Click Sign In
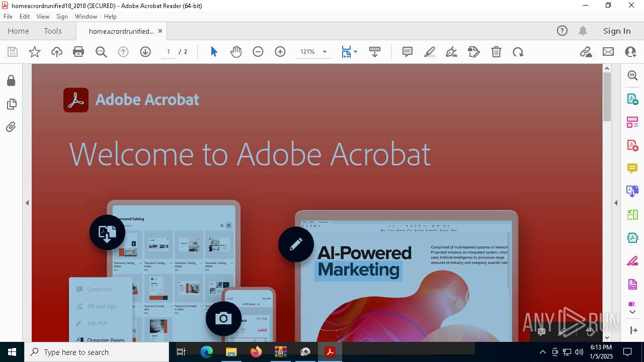This screenshot has height=362, width=644. 617,31
